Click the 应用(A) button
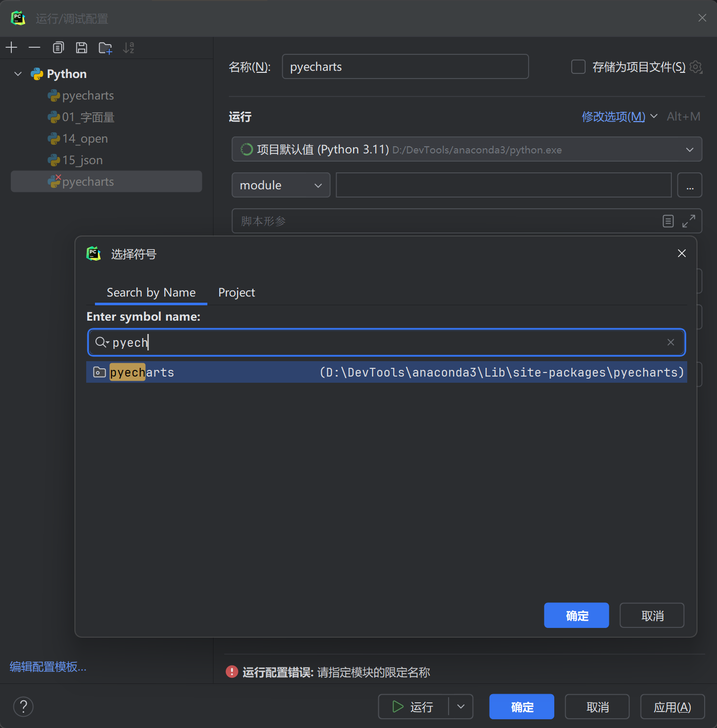This screenshot has width=717, height=728. pos(672,706)
